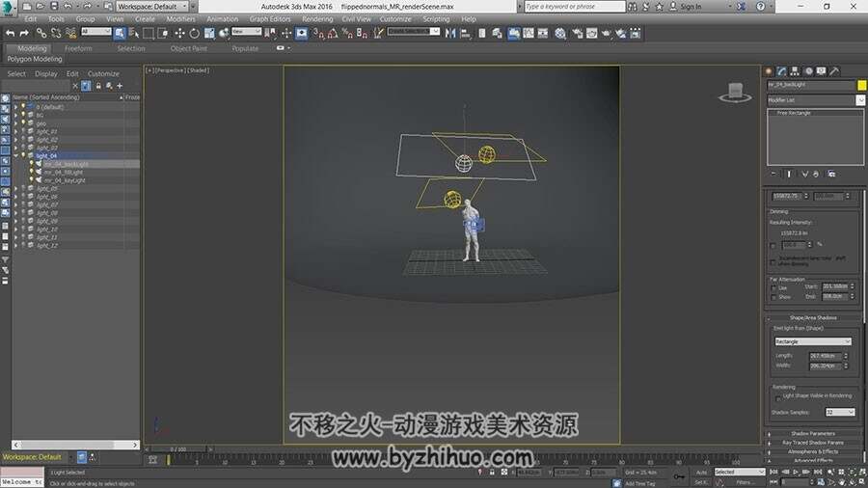Activate the Select and Rotate tool

194,34
